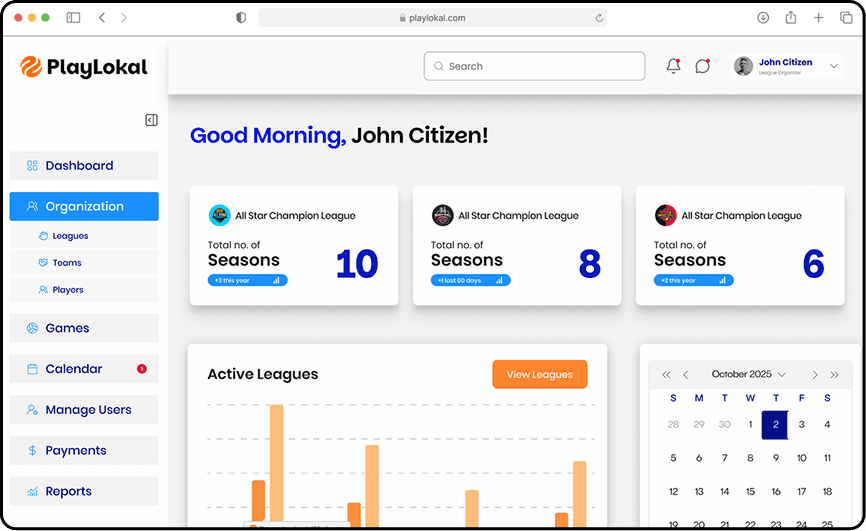Screen dimensions: 866x531
Task: Click the red Calendar notification badge
Action: point(142,369)
